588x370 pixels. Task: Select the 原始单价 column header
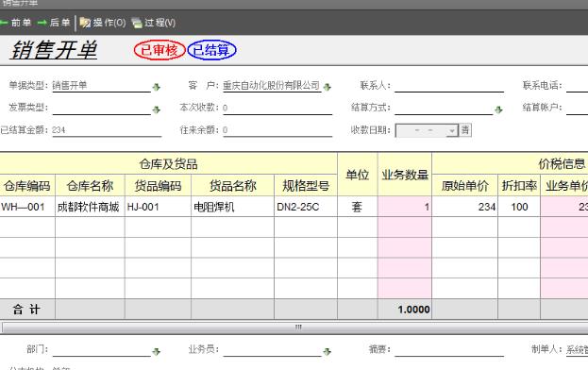(465, 186)
